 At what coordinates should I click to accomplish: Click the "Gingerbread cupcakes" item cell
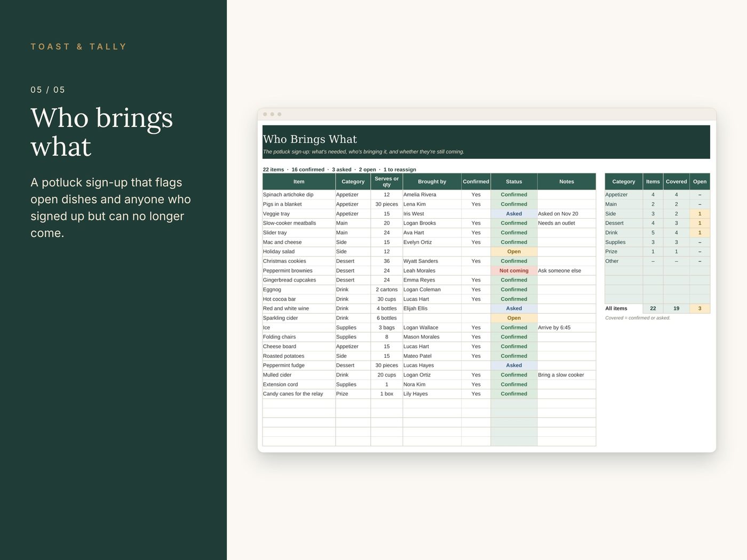point(299,280)
